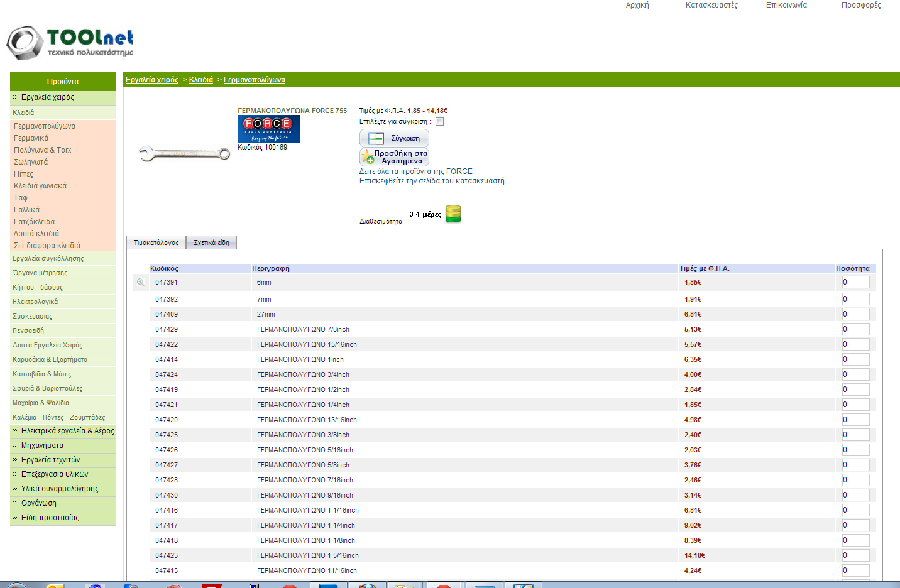Open Κατασκευαστές in top navigation

click(x=711, y=5)
